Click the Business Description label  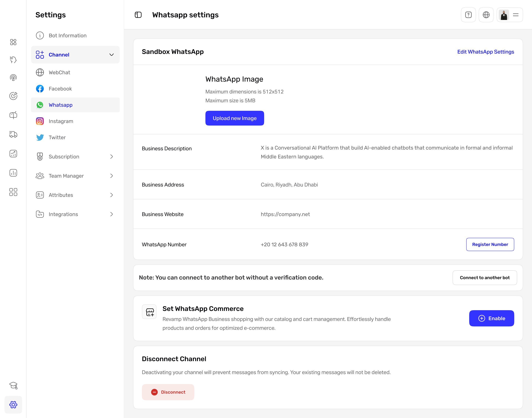(167, 149)
